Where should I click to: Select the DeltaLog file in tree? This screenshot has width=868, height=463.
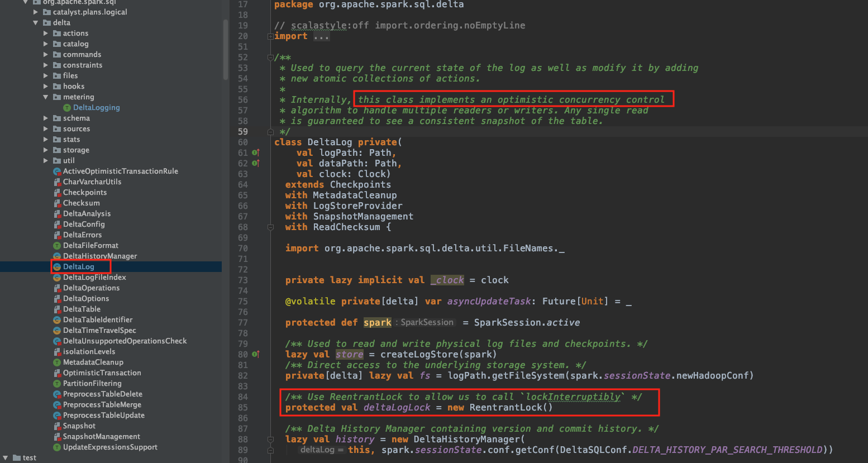78,267
